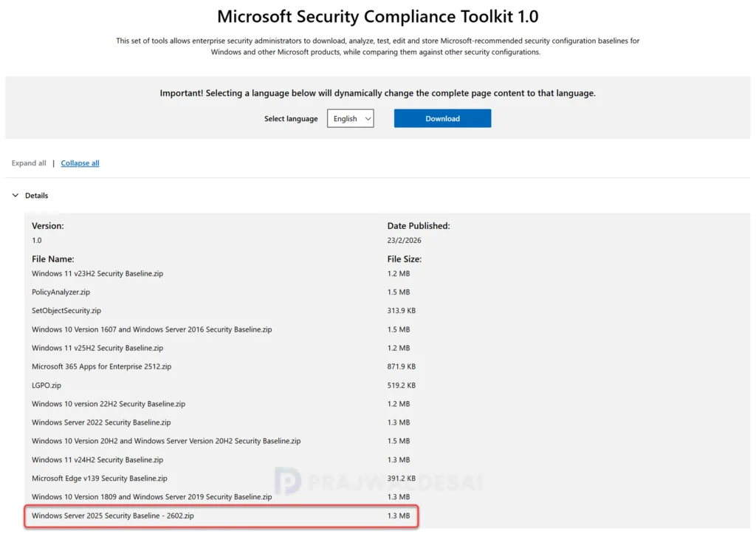
Task: Select Windows 11 v23H2 Security Baseline.zip
Action: coord(97,273)
